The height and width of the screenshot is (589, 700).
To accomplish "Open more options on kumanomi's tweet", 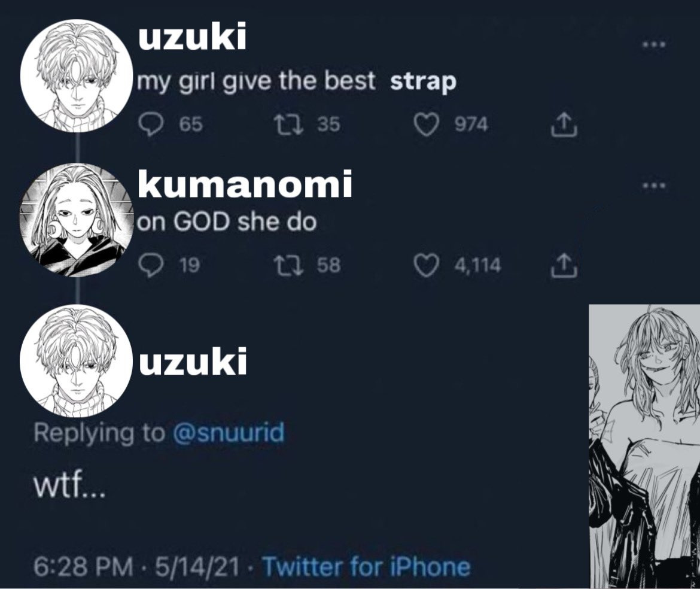I will pos(654,185).
